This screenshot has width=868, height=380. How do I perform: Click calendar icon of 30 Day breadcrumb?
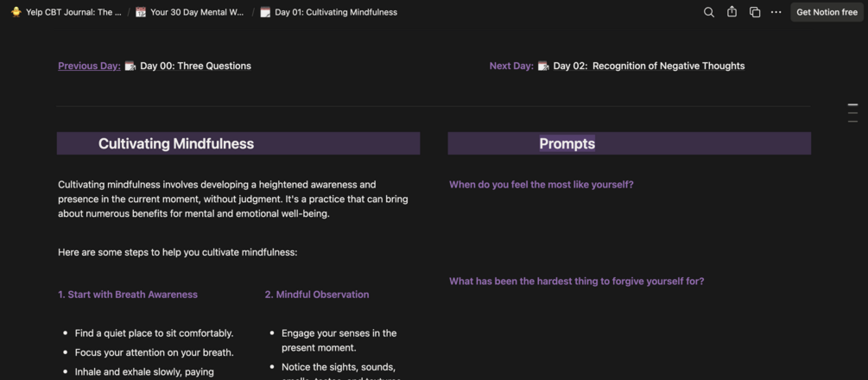(141, 12)
